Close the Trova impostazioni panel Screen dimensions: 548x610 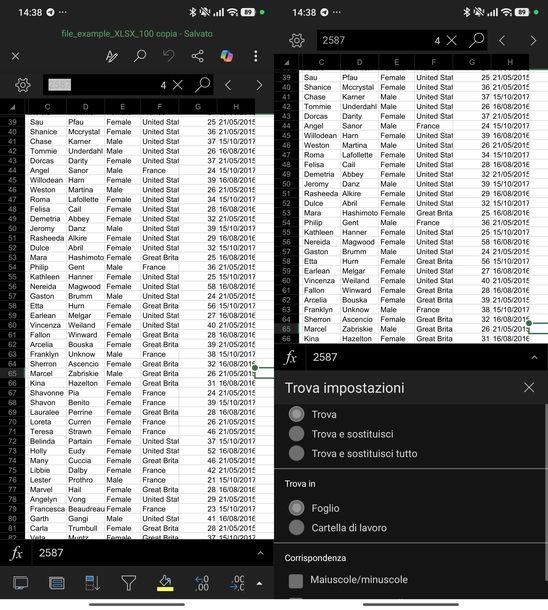pos(529,387)
